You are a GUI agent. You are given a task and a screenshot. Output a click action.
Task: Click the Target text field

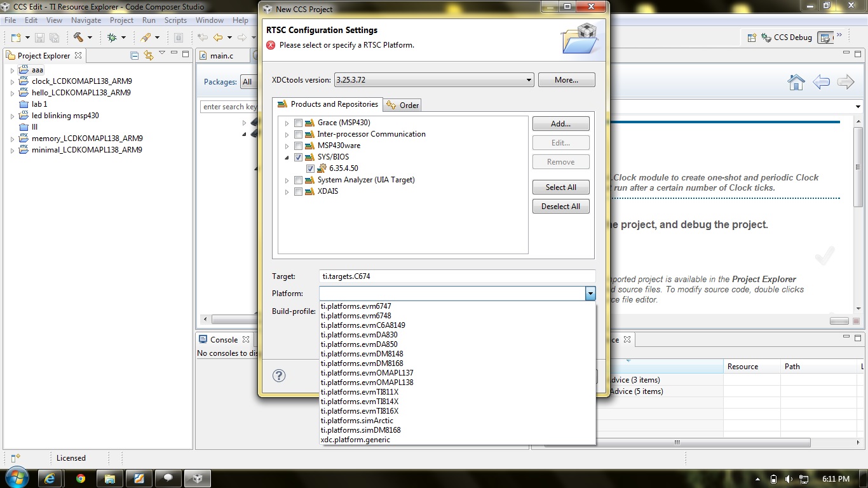point(458,276)
